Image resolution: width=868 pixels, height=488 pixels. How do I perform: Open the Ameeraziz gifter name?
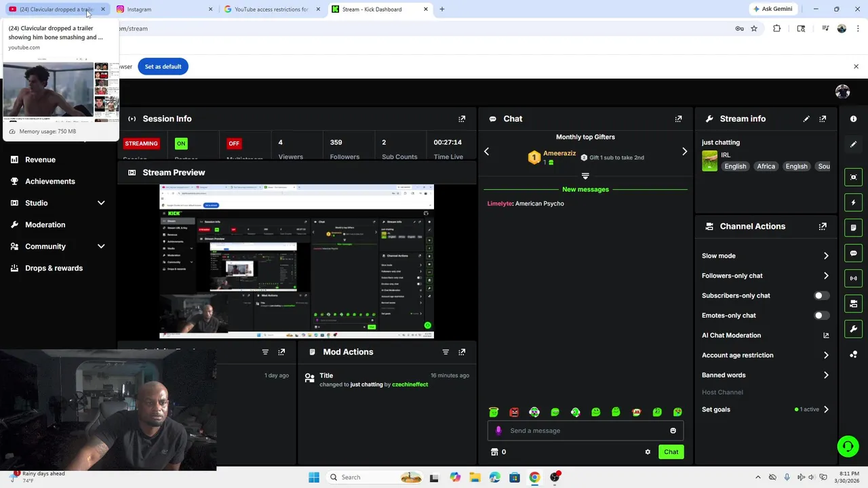559,153
